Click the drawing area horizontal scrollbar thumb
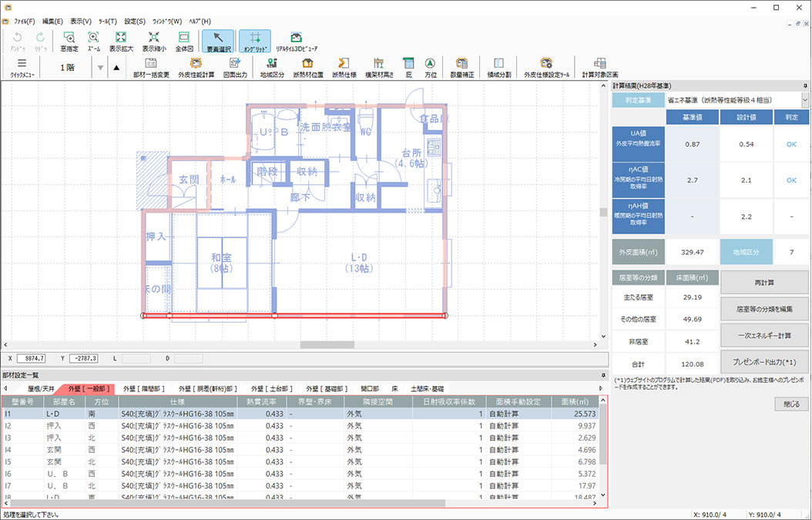 tap(327, 344)
